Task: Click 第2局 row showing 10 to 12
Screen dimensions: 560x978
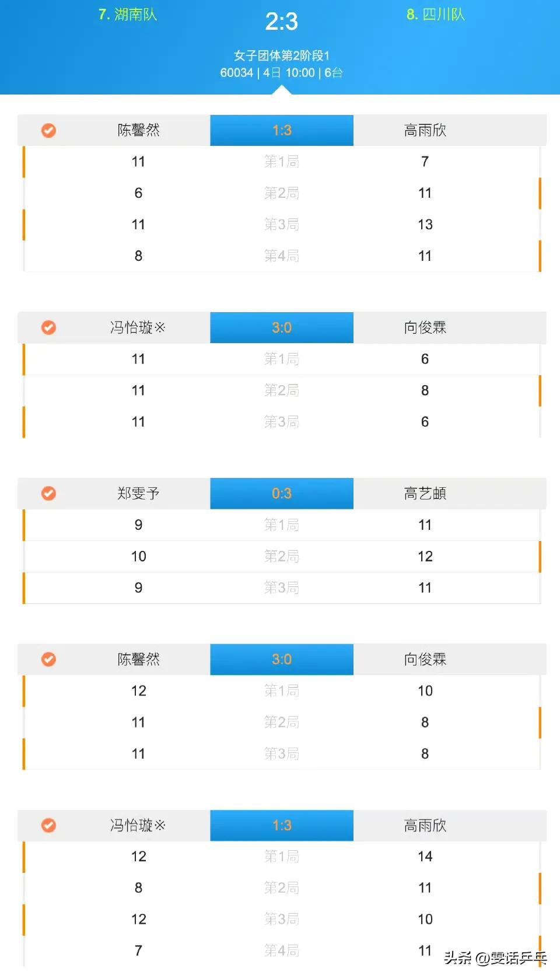Action: click(x=282, y=557)
